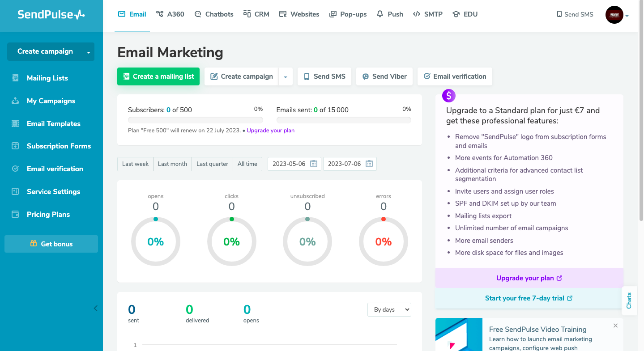Click the Push bell icon
This screenshot has height=351, width=644.
pos(380,14)
